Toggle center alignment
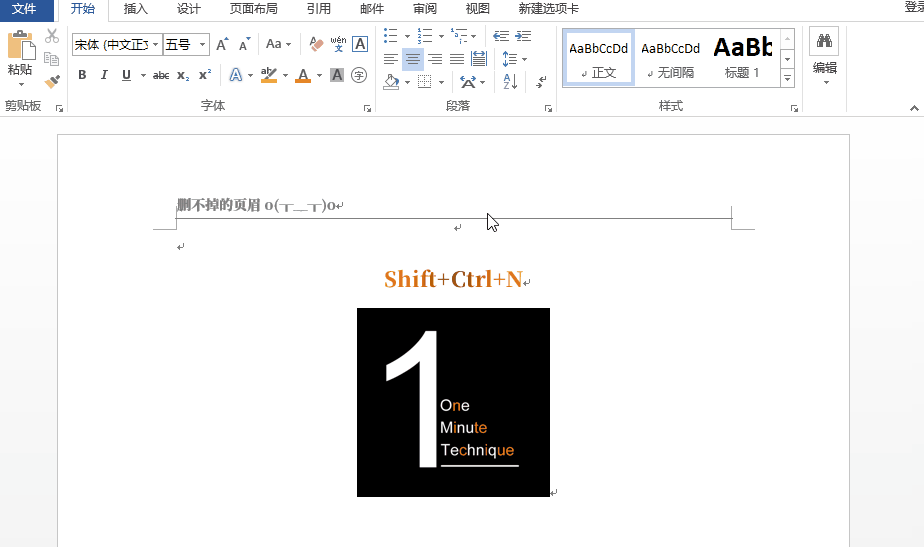 tap(412, 59)
